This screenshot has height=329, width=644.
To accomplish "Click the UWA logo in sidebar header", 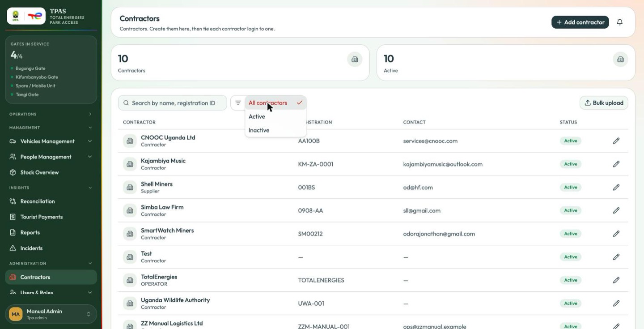I will tap(16, 16).
